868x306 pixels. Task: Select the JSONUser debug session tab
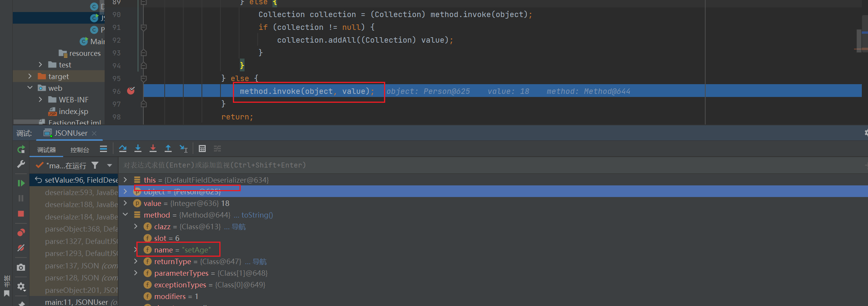(x=71, y=133)
